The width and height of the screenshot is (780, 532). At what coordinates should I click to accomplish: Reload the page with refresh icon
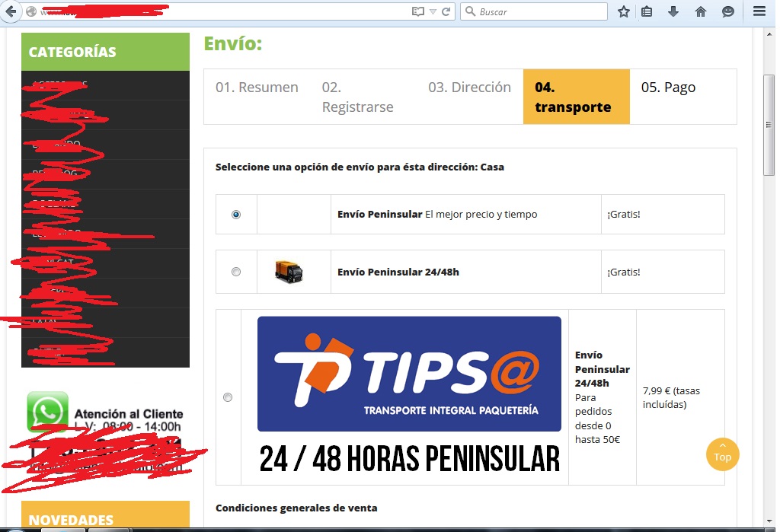pos(446,11)
